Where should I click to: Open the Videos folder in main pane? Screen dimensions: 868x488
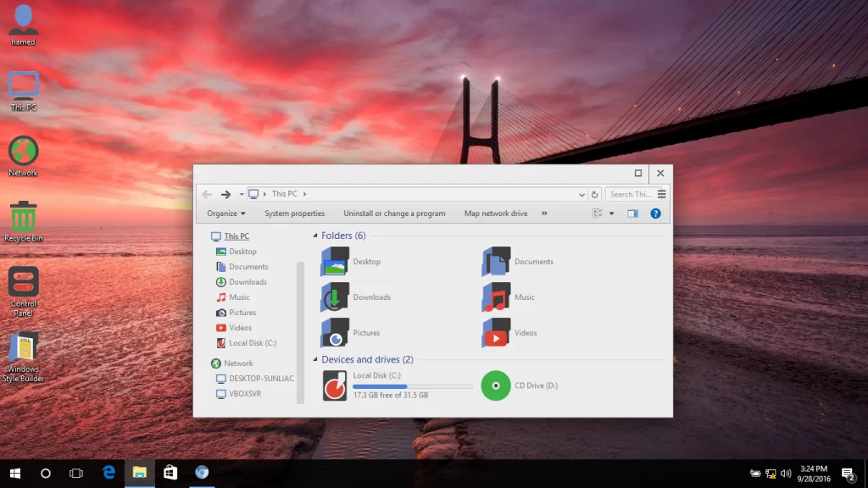coord(497,333)
